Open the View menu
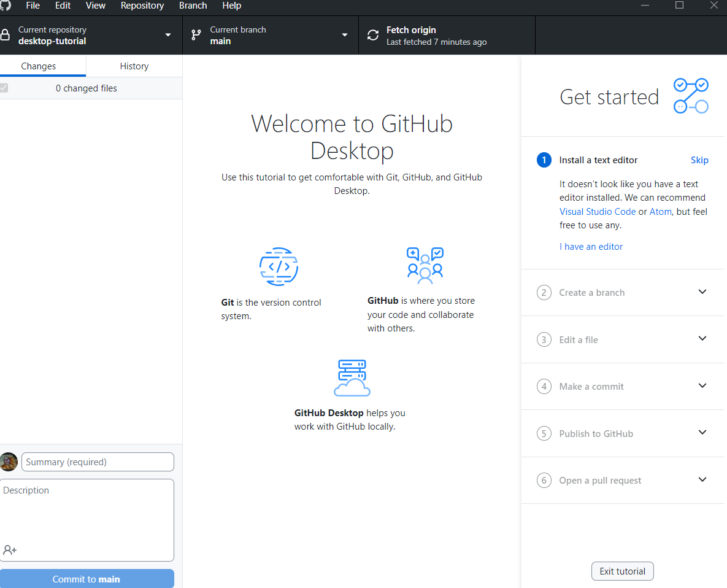The width and height of the screenshot is (727, 588). (96, 6)
